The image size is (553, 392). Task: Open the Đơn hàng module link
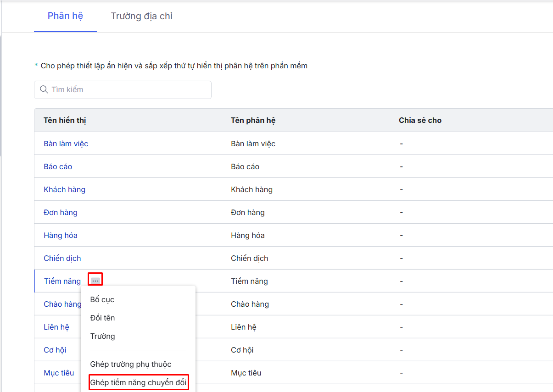click(61, 212)
